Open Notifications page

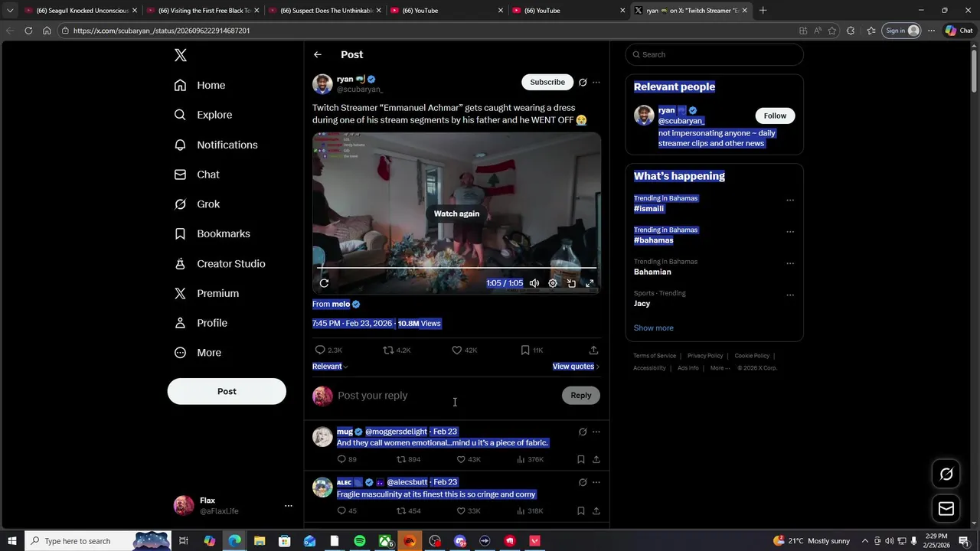216,145
